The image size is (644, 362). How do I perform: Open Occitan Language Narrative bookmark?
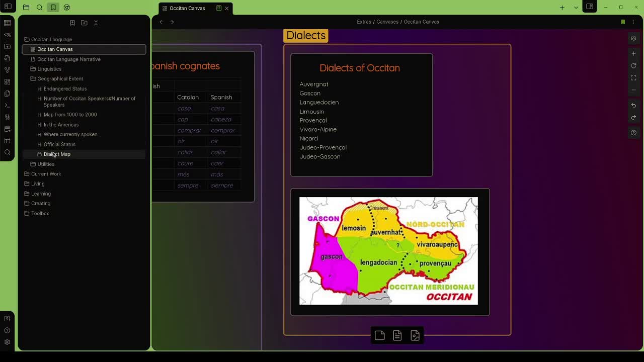click(69, 59)
